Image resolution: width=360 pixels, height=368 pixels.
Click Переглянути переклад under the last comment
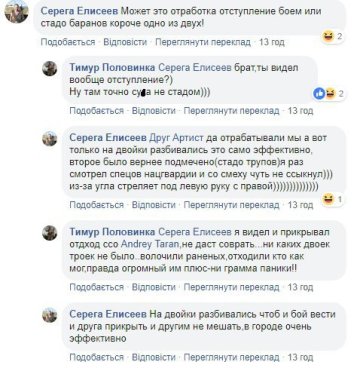pos(232,358)
